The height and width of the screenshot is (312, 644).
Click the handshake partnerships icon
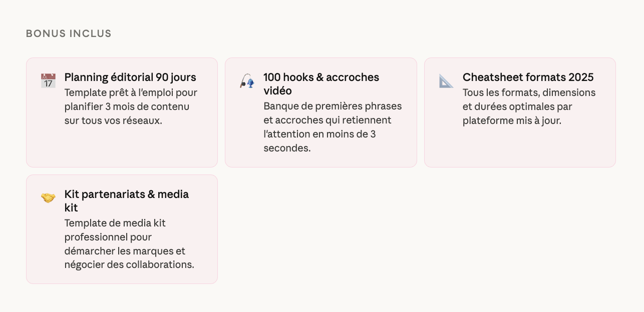[48, 197]
